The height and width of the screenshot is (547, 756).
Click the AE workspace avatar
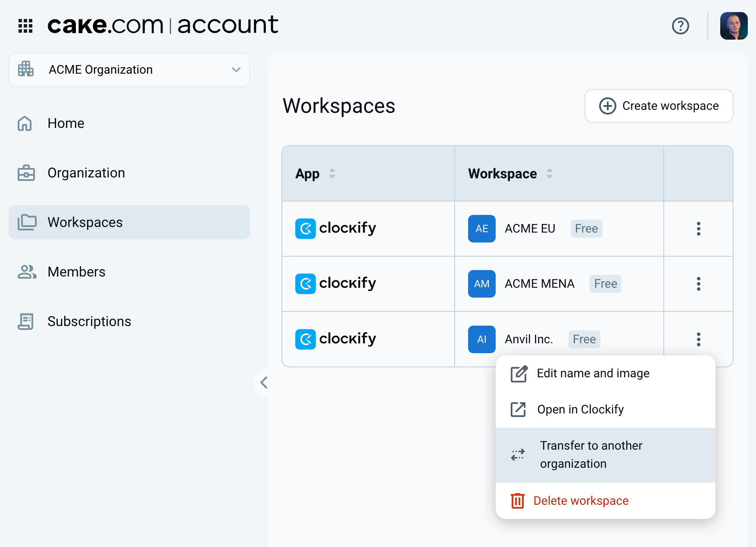coord(481,229)
